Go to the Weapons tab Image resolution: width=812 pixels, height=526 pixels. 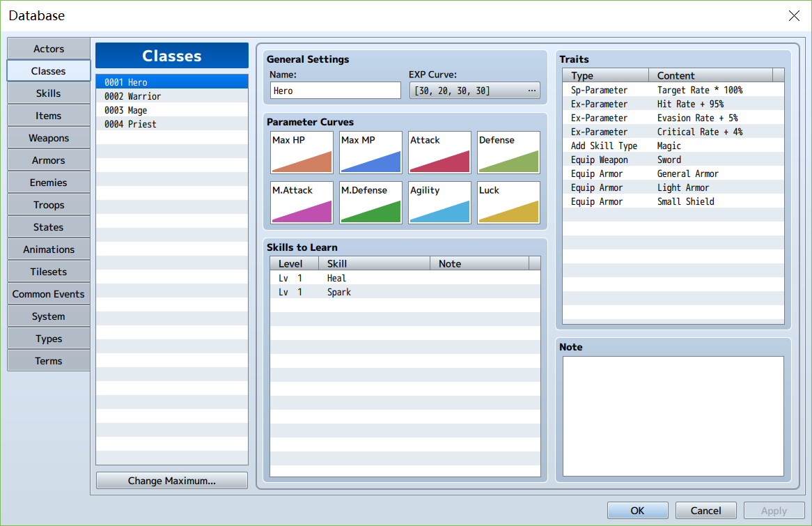(x=49, y=138)
